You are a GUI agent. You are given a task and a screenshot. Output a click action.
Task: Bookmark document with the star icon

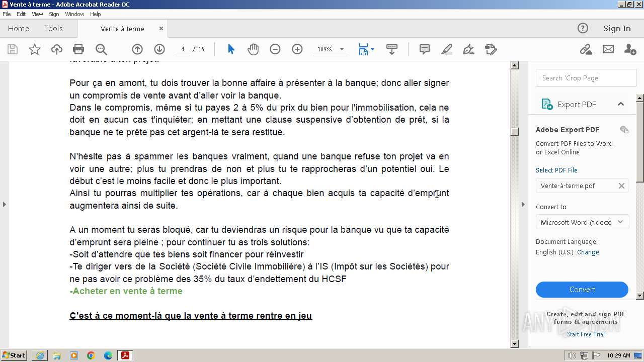[35, 49]
